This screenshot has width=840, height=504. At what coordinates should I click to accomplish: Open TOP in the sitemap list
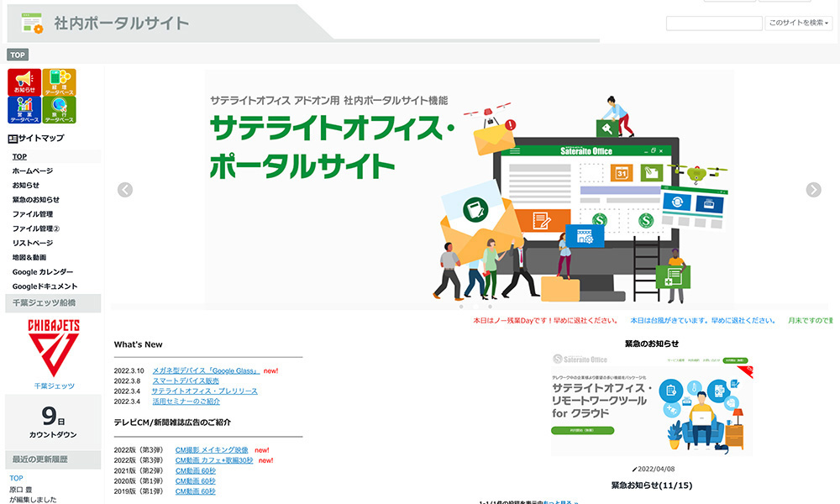(19, 156)
